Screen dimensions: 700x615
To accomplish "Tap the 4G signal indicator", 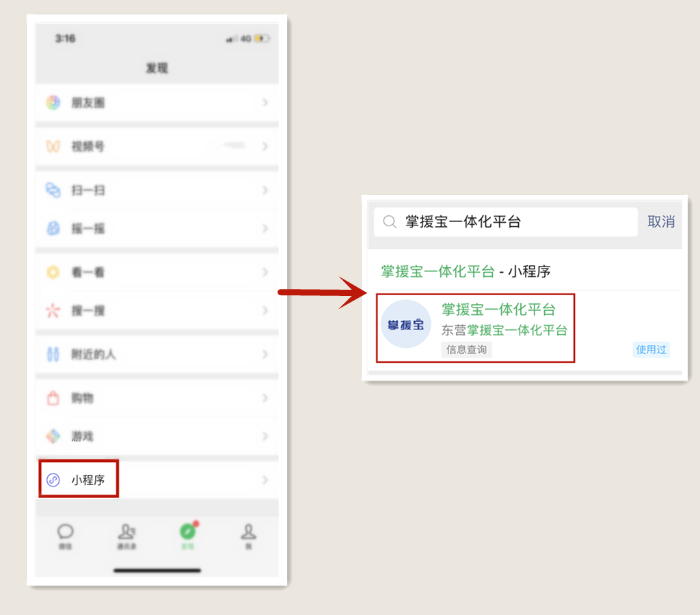I will tap(246, 39).
